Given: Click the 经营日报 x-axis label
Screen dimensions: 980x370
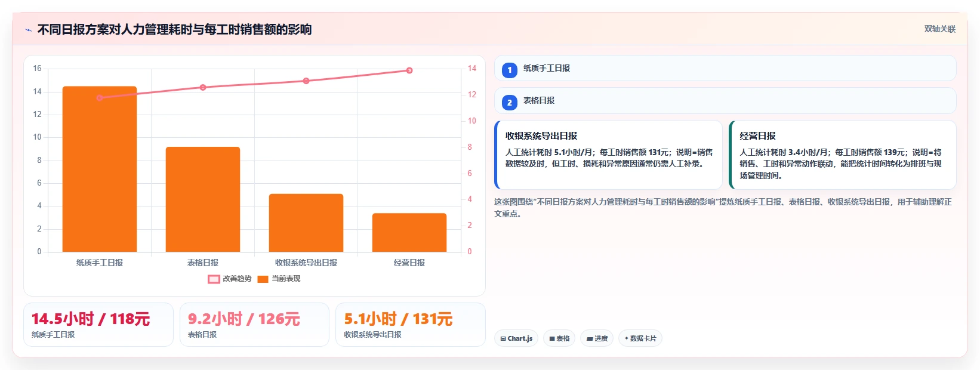Looking at the screenshot, I should coord(409,263).
